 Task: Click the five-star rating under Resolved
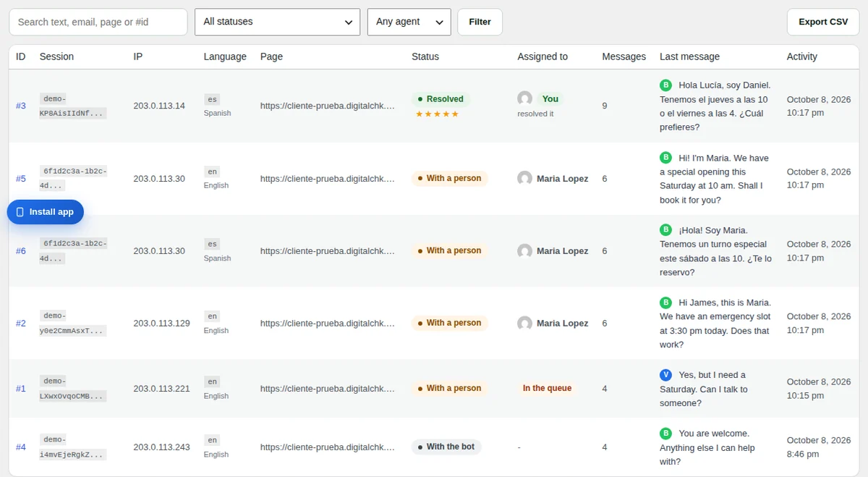pyautogui.click(x=437, y=114)
